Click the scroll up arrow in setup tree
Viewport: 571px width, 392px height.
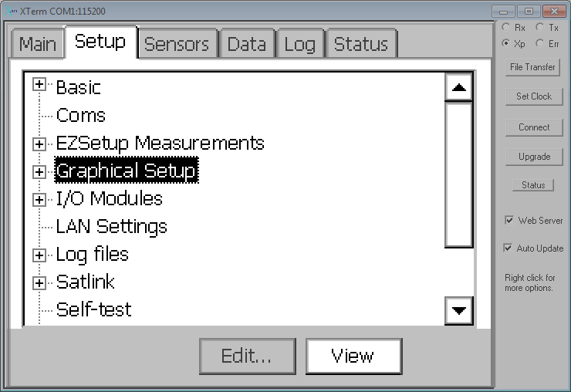pyautogui.click(x=459, y=87)
